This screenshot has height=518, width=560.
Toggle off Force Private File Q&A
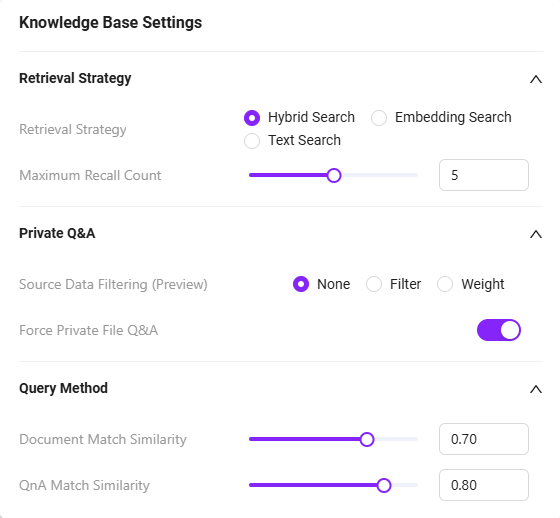499,330
